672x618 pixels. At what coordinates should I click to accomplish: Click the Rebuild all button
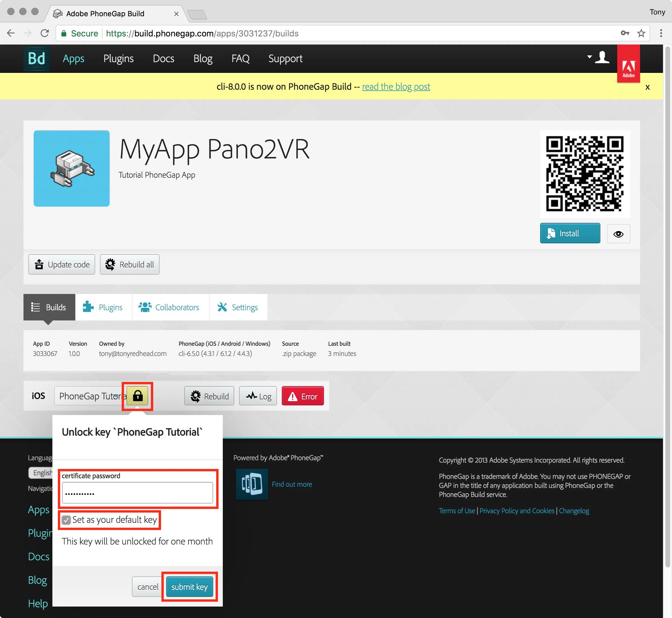point(130,264)
